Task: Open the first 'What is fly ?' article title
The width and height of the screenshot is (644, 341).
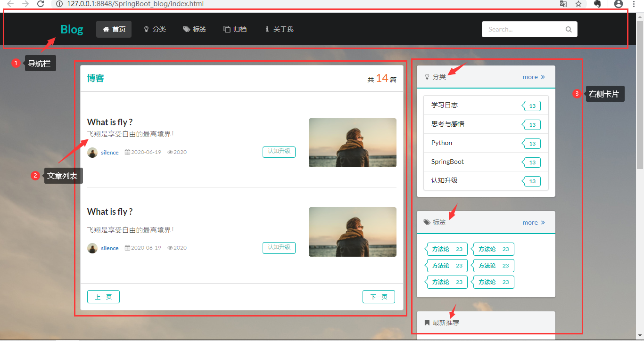Action: point(110,122)
